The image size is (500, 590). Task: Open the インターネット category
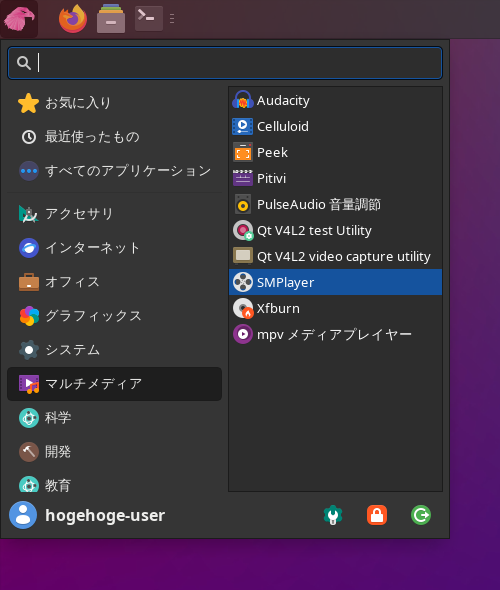click(x=114, y=248)
